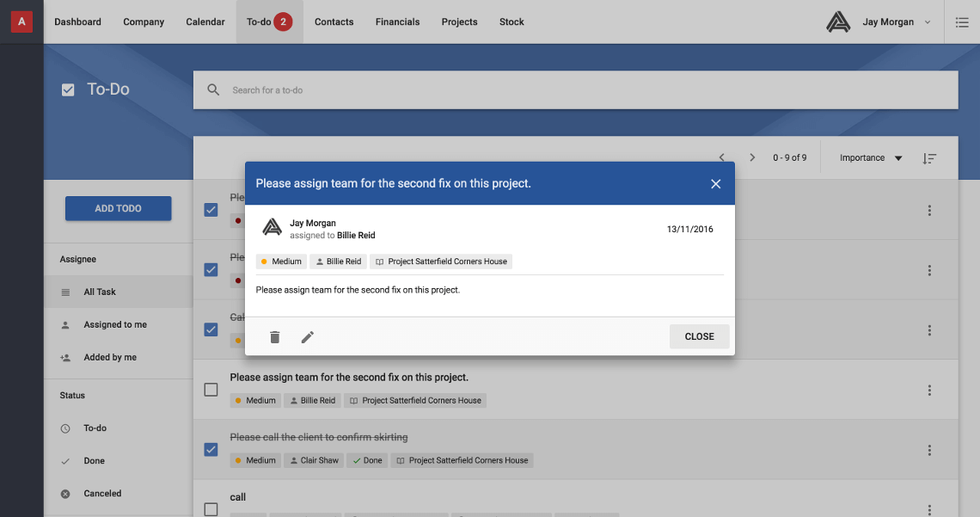The width and height of the screenshot is (980, 517).
Task: Open the Importance sort dropdown
Action: (871, 158)
